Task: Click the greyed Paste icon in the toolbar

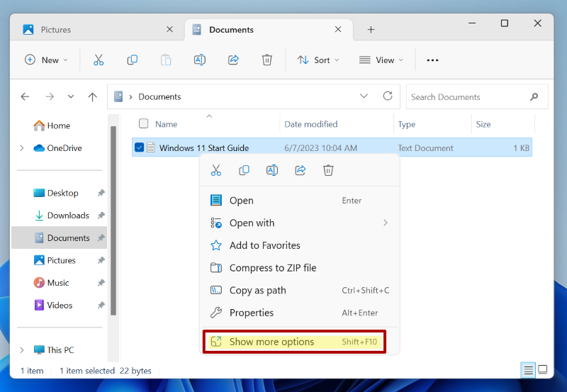Action: (166, 60)
